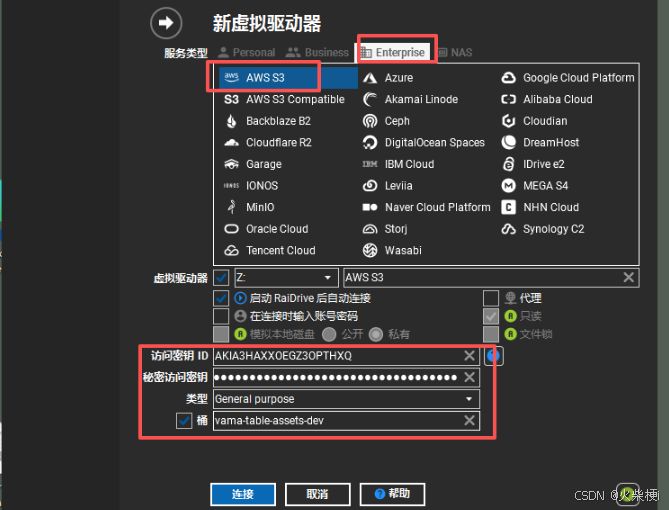The image size is (669, 510).
Task: Clear the access key ID field
Action: coord(469,356)
